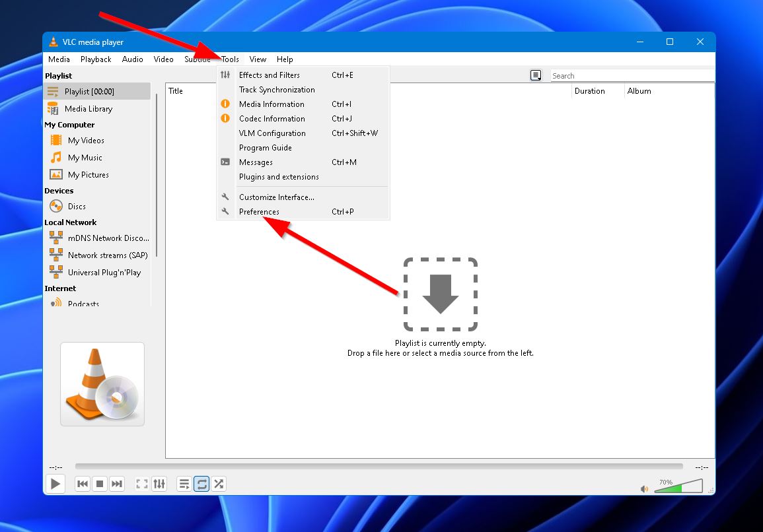Skip to previous media track
763x532 pixels.
(83, 484)
